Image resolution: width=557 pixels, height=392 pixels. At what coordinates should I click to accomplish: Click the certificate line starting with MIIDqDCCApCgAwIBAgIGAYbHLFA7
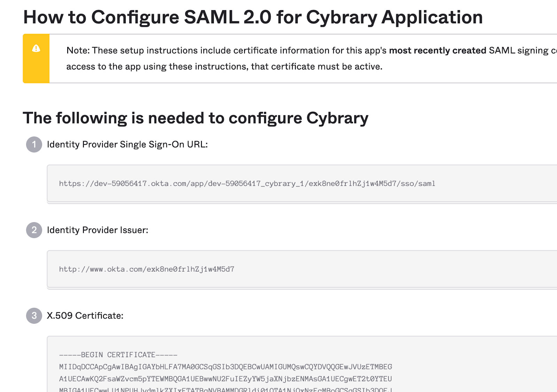pos(226,367)
